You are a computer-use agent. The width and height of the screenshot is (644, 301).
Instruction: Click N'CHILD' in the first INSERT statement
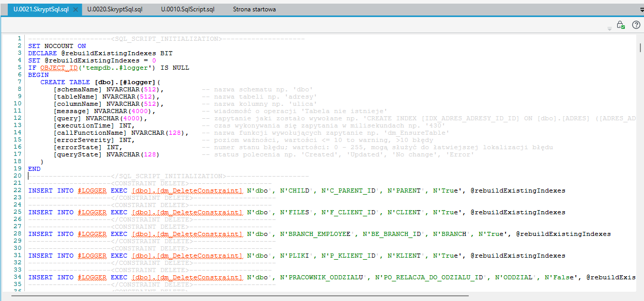(297, 191)
